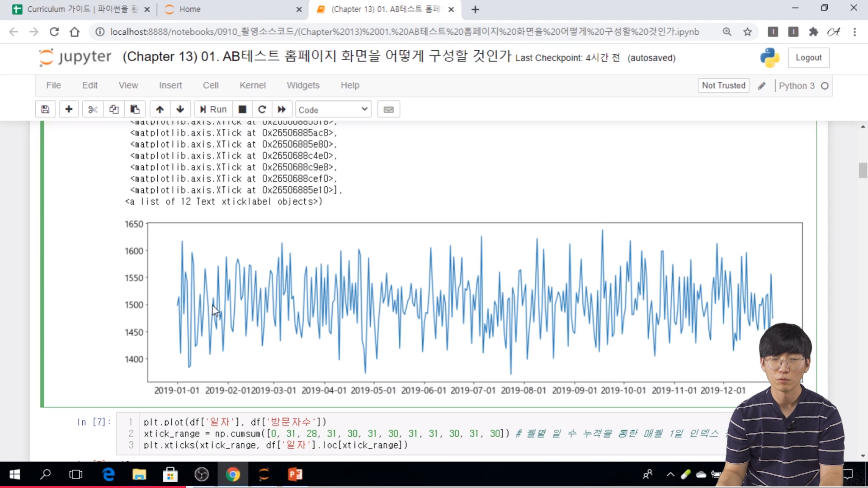Click the notebook vertical scrollbar thumb
868x488 pixels.
point(863,170)
